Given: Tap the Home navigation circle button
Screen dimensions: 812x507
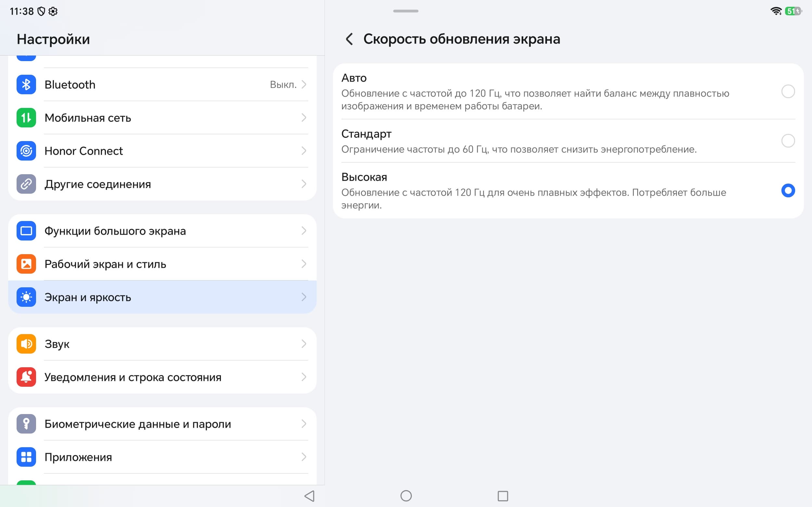Looking at the screenshot, I should point(406,496).
